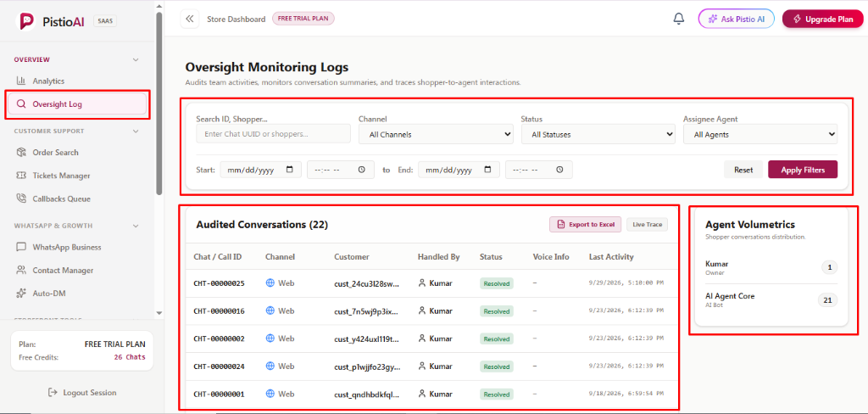
Task: Open Analytics in sidebar
Action: pyautogui.click(x=77, y=81)
